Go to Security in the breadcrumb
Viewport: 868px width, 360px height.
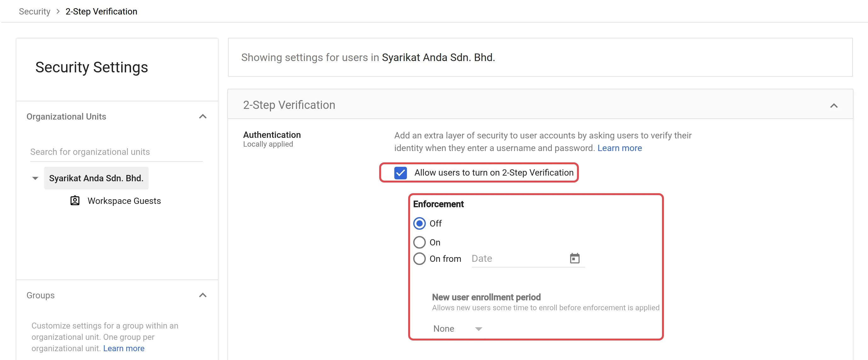click(34, 11)
